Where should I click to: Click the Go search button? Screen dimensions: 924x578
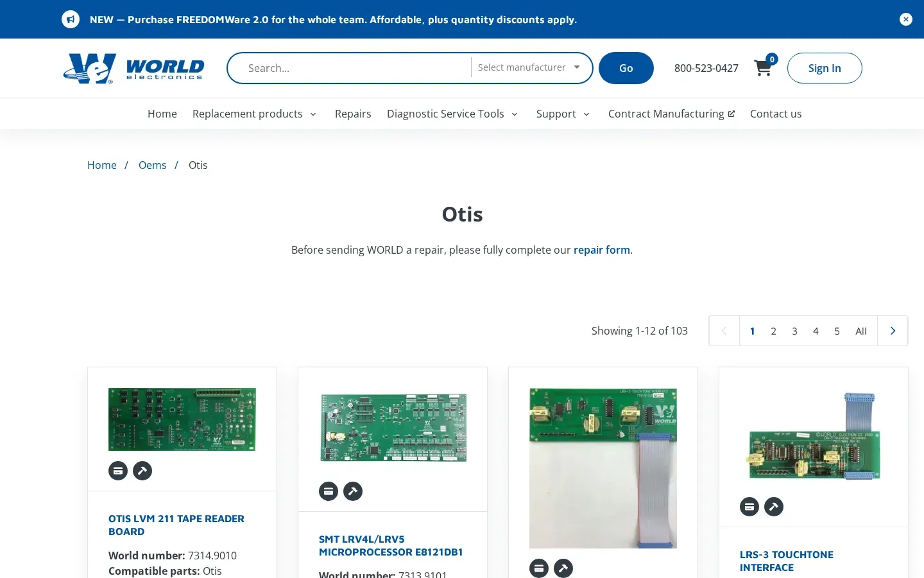[x=626, y=68]
